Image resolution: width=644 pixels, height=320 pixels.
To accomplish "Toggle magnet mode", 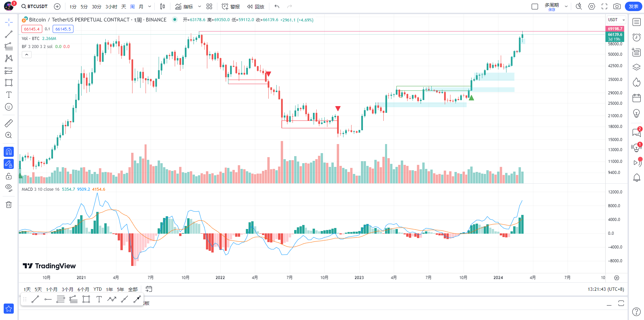I will click(9, 152).
